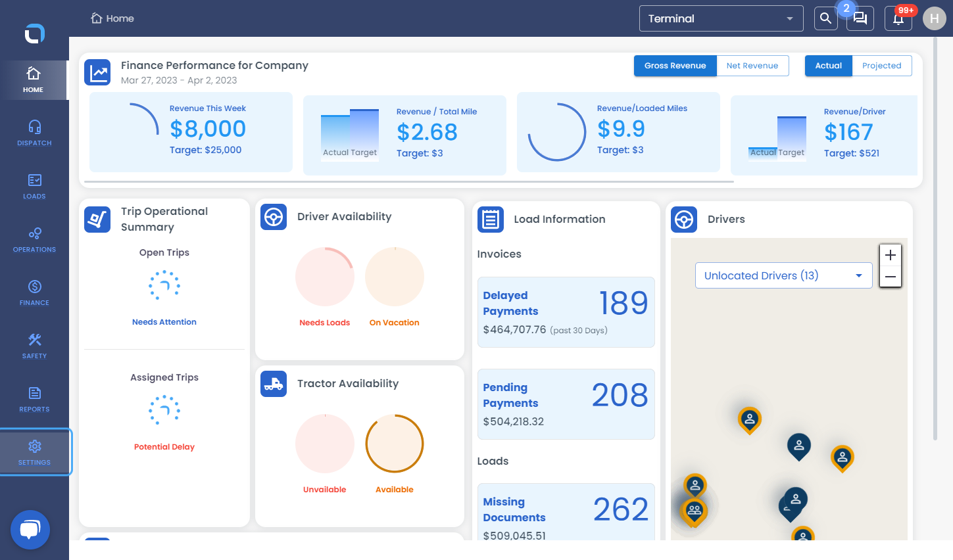This screenshot has width=953, height=560.
Task: Click the Available tractor chart
Action: point(395,444)
